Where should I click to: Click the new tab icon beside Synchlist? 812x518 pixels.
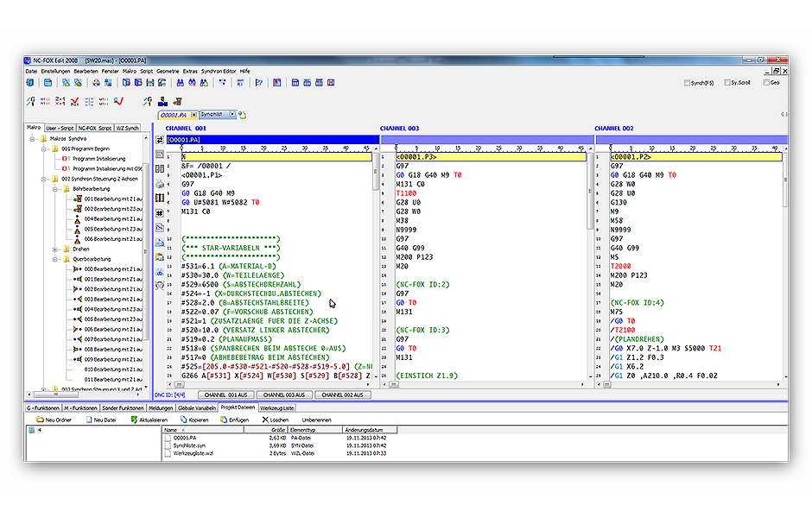243,114
